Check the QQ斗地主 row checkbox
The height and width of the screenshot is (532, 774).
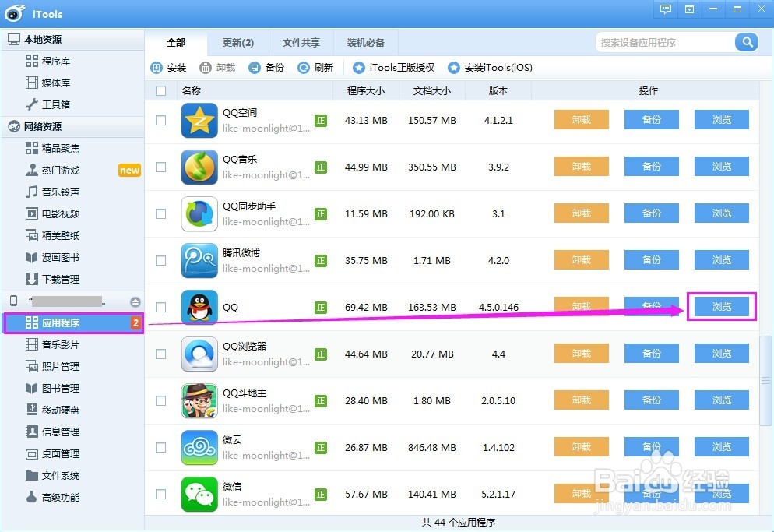point(160,400)
